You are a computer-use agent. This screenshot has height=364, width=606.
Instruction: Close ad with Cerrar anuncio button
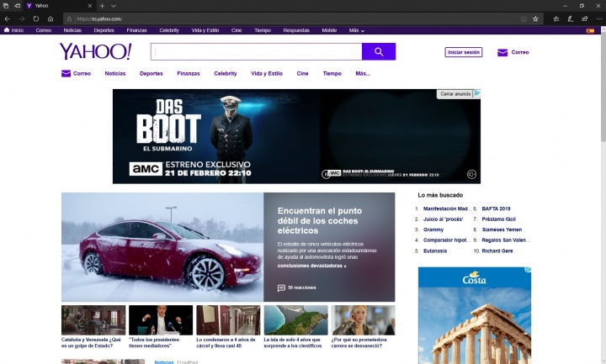point(455,94)
